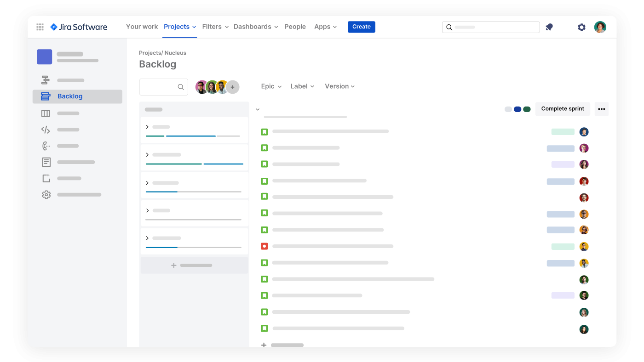Click the Create button
Viewport: 644px width, 362px height.
tap(361, 27)
